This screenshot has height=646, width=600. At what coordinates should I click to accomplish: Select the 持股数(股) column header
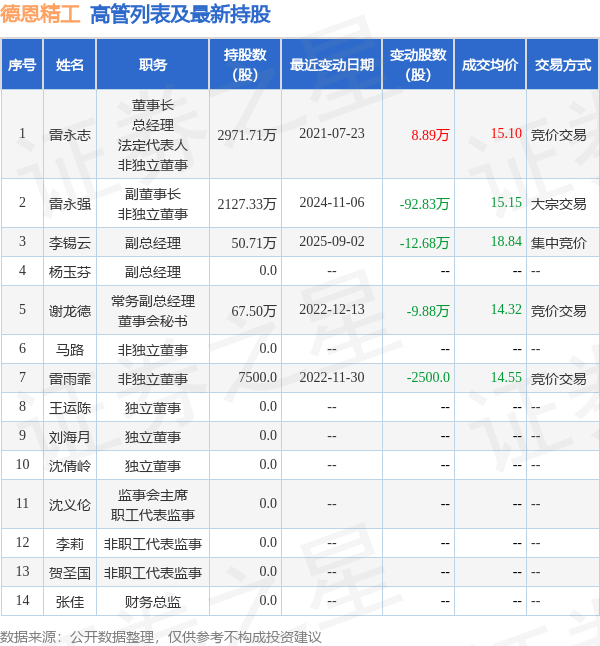coord(245,65)
